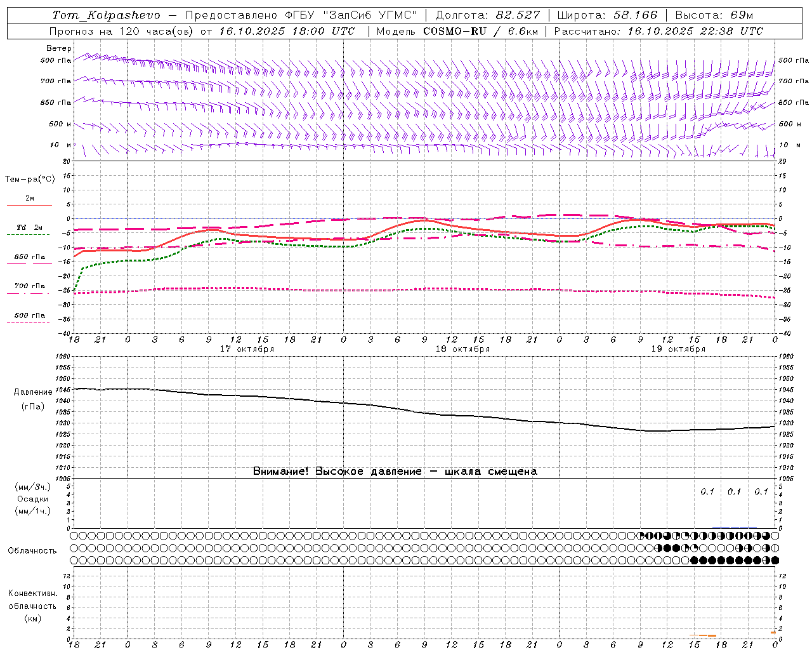Click the '(мм/3ч.)' precipitation unit label

[x=33, y=487]
